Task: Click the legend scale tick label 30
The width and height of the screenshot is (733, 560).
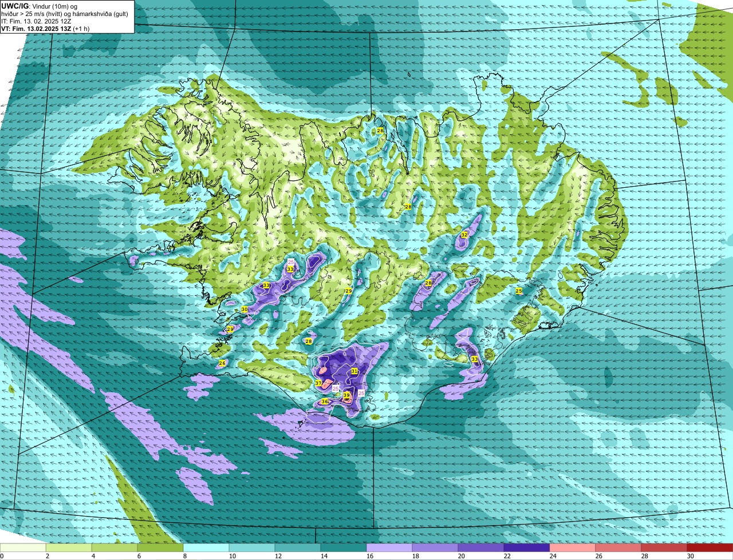Action: 691,556
